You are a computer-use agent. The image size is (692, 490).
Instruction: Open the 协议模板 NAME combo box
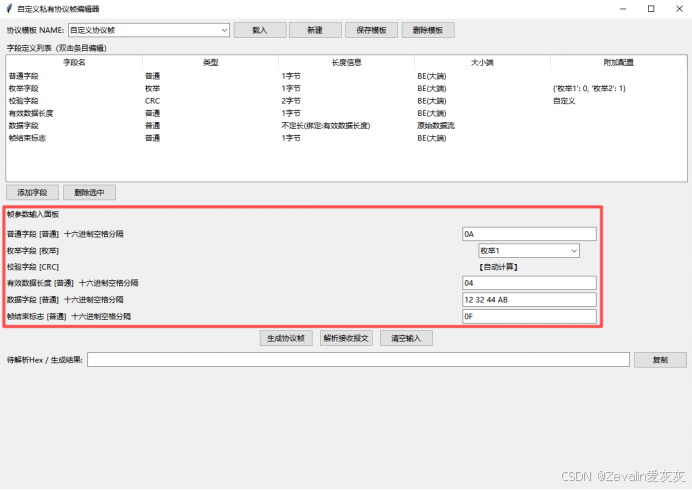[149, 30]
